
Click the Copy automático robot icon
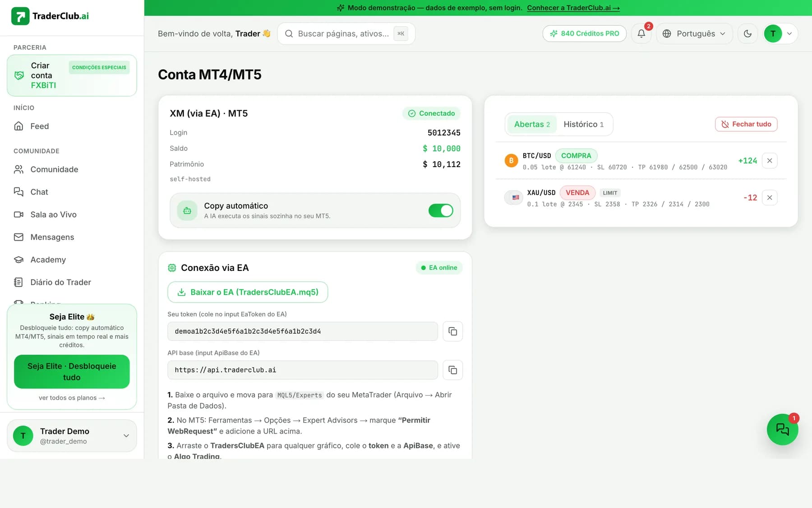point(187,210)
